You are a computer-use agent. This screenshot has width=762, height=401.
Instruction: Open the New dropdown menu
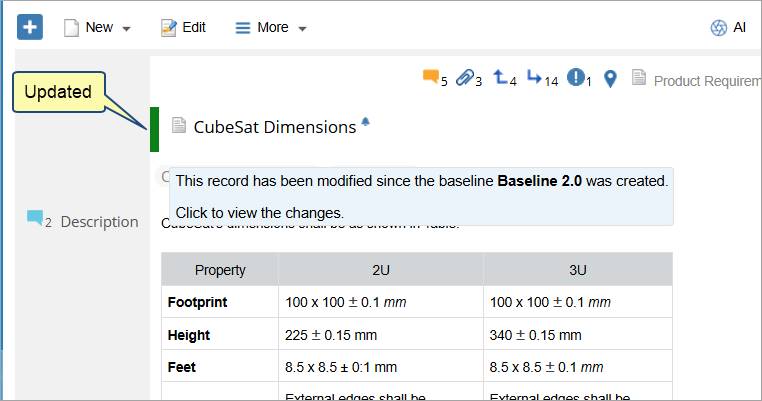pos(98,28)
